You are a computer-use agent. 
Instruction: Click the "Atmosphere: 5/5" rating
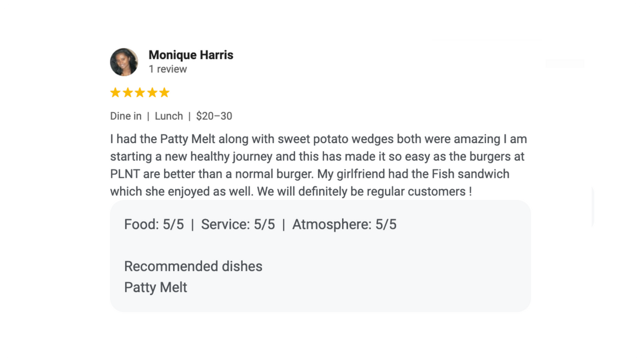[344, 224]
